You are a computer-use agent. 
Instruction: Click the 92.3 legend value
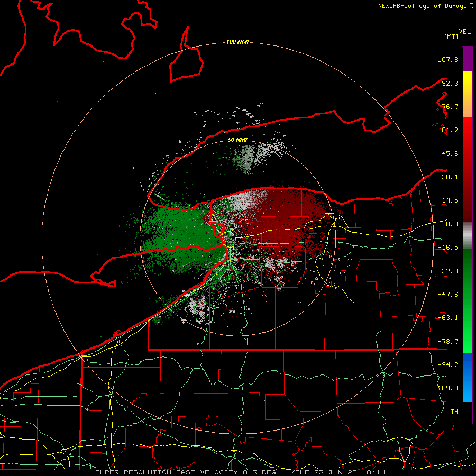coord(450,83)
